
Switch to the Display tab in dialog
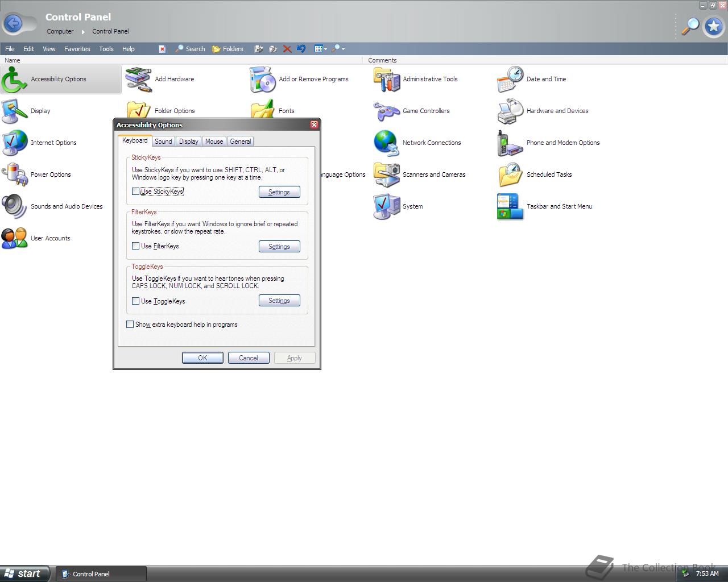(189, 142)
